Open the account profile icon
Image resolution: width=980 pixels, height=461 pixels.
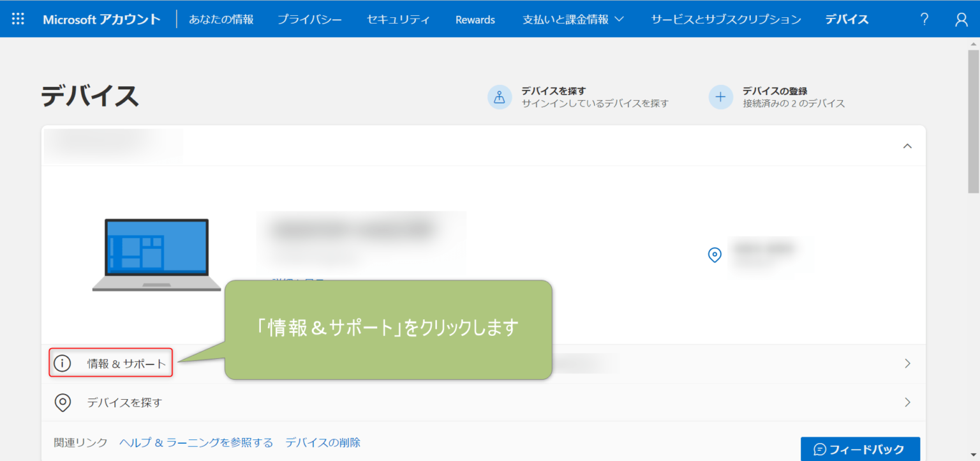coord(961,19)
